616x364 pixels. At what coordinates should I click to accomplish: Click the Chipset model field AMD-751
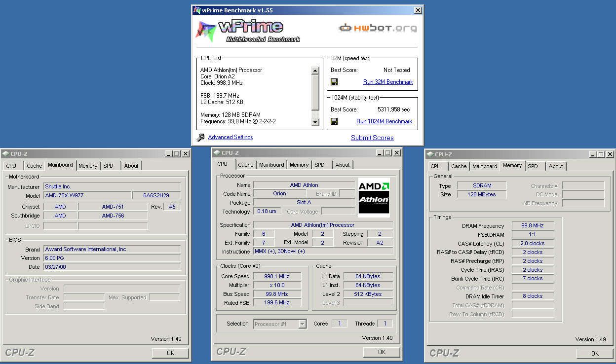[113, 207]
